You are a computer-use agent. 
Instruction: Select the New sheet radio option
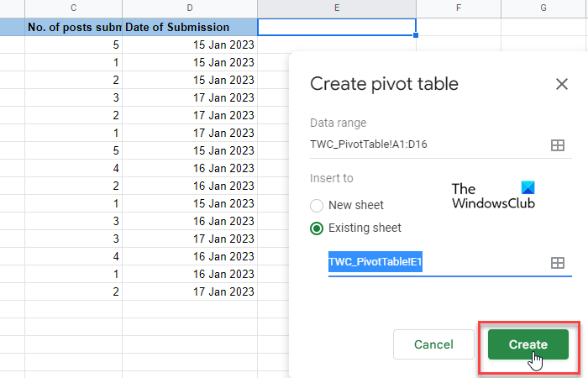click(317, 206)
